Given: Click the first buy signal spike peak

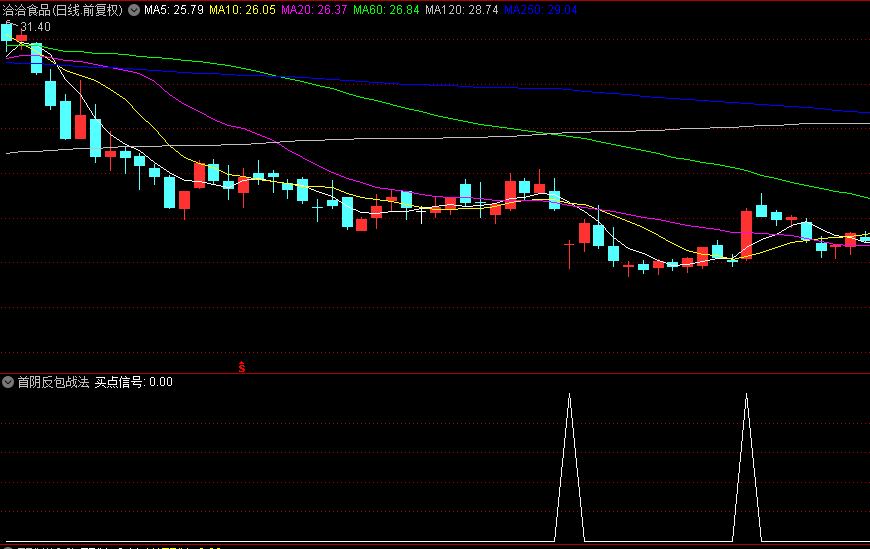Looking at the screenshot, I should click(569, 396).
